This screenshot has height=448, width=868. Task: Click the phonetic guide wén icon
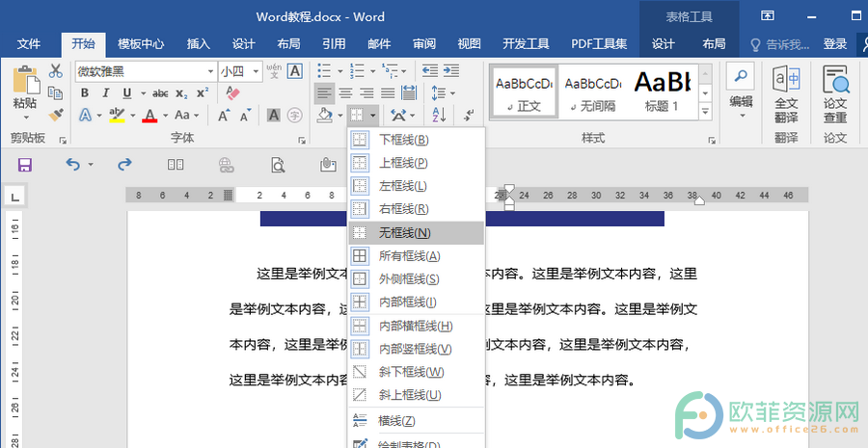point(274,70)
